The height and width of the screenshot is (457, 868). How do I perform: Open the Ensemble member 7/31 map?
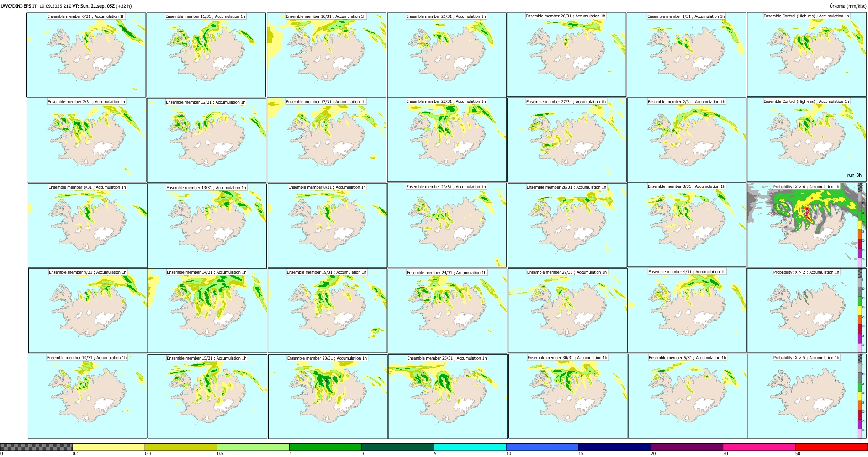87,140
